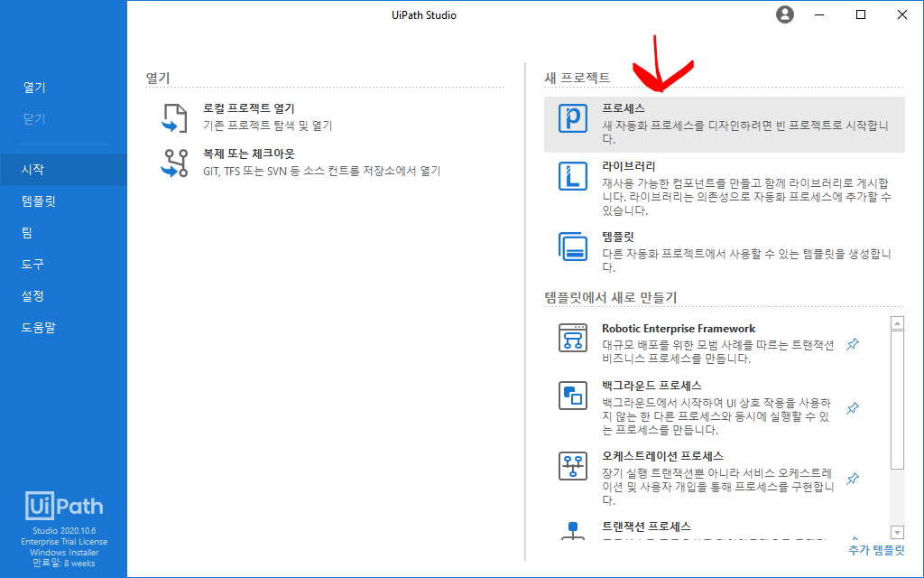The width and height of the screenshot is (924, 578).
Task: Click the 'Windows Installer' text
Action: [64, 553]
